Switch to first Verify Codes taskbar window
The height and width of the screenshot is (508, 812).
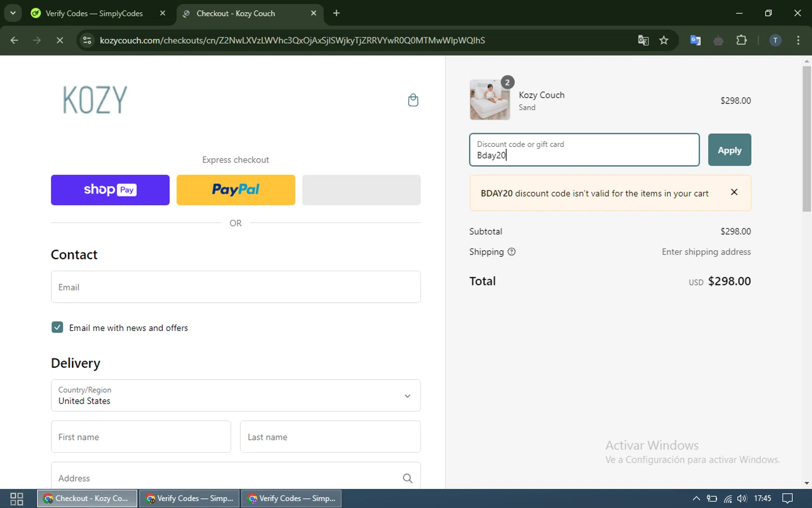pyautogui.click(x=189, y=498)
